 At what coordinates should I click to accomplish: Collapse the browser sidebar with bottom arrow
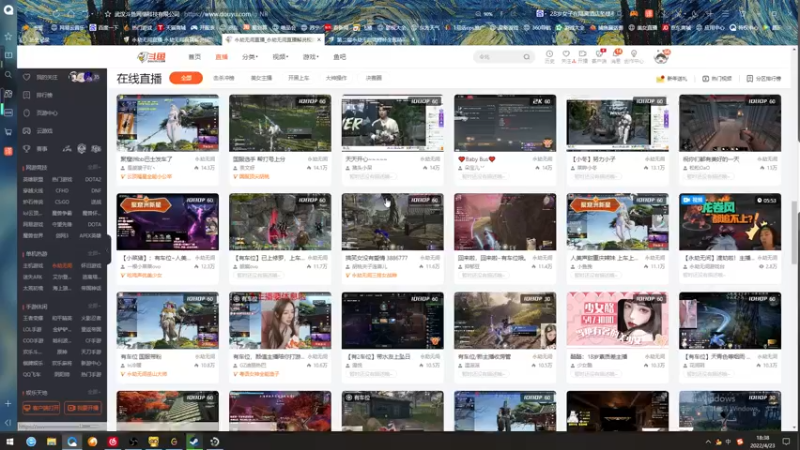pos(8,423)
